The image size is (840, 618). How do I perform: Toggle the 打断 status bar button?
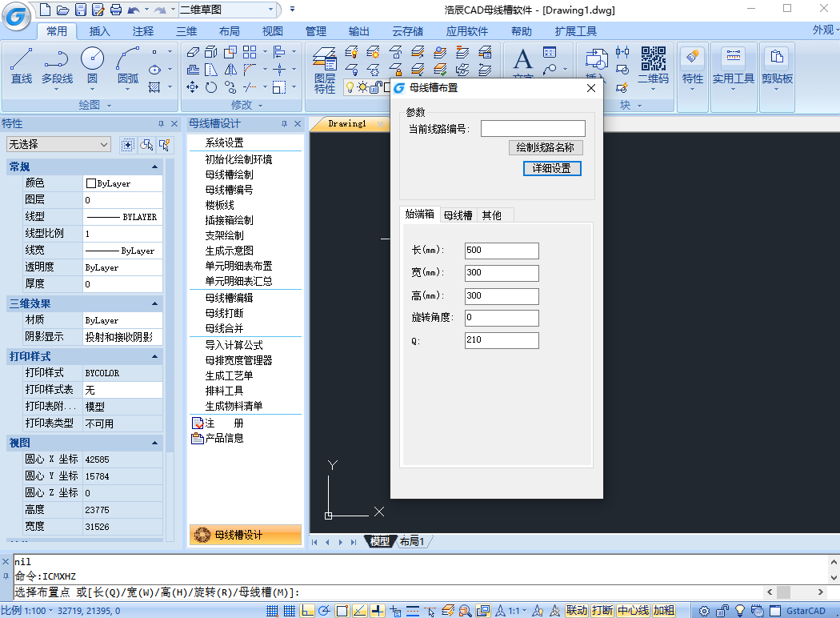602,611
